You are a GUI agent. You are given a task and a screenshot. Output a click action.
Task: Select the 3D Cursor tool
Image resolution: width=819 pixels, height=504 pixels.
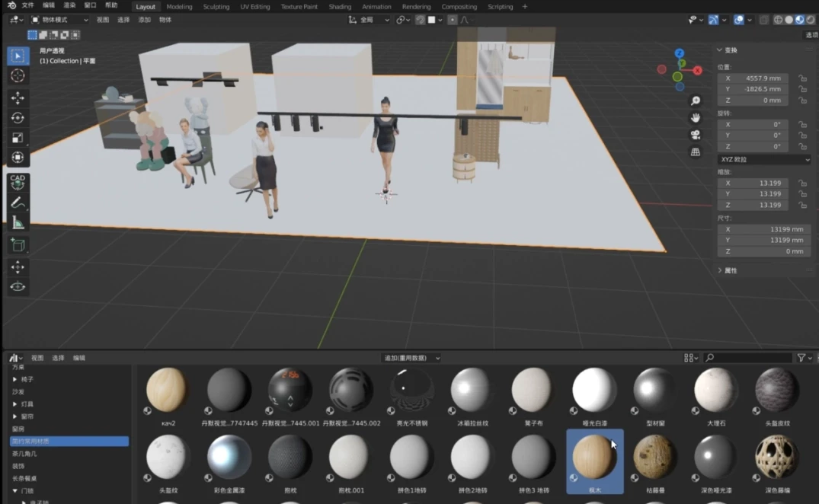click(18, 75)
